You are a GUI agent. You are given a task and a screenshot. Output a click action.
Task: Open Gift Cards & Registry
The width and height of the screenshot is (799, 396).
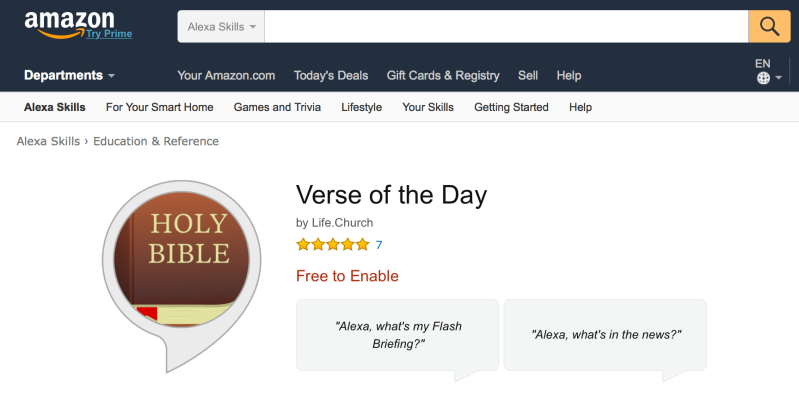[x=443, y=75]
